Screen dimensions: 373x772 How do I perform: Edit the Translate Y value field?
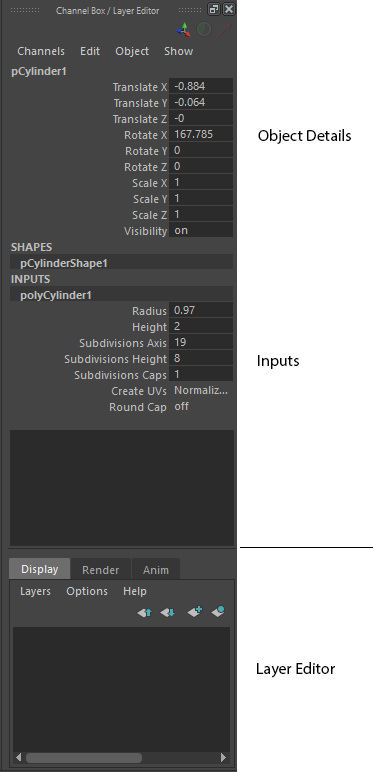tap(201, 102)
